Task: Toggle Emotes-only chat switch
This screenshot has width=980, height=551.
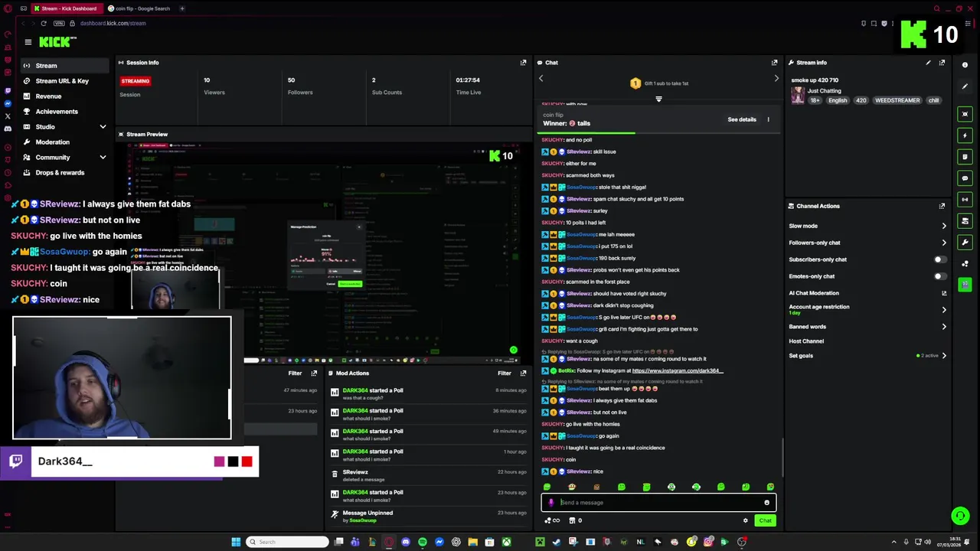Action: [939, 276]
